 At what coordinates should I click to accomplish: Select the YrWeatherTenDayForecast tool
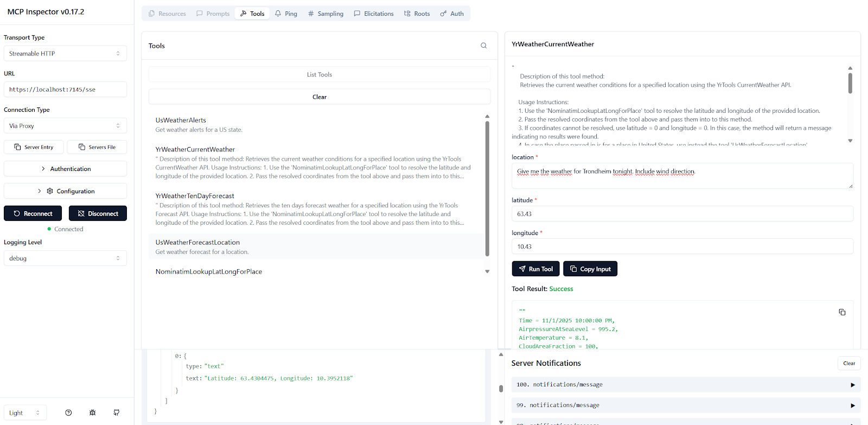click(x=316, y=209)
